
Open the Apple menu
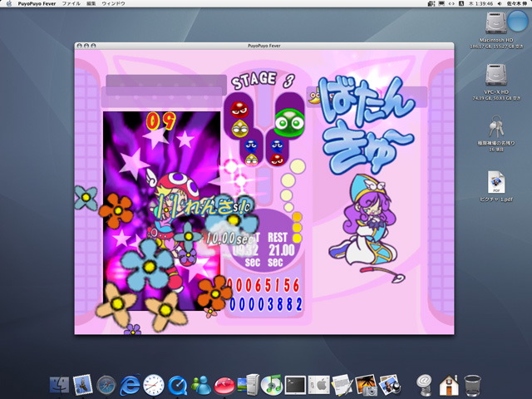pyautogui.click(x=9, y=3)
